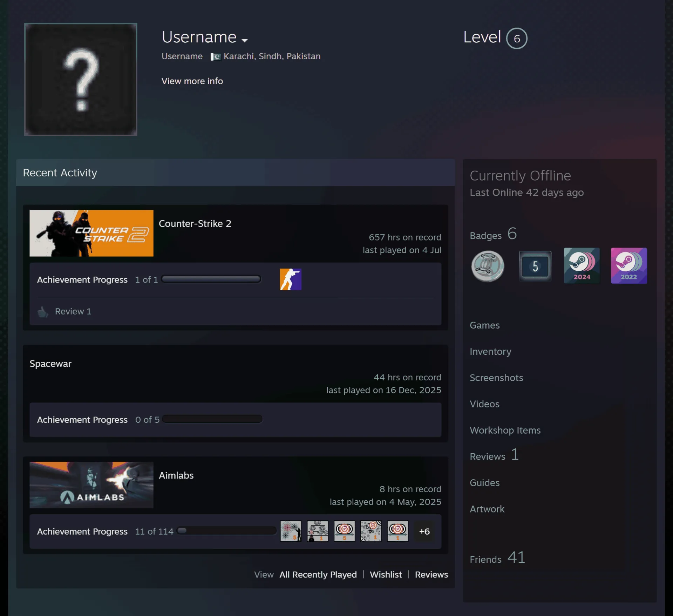Click the Steam 2022 badge
Viewport: 673px width, 616px height.
[x=629, y=266]
